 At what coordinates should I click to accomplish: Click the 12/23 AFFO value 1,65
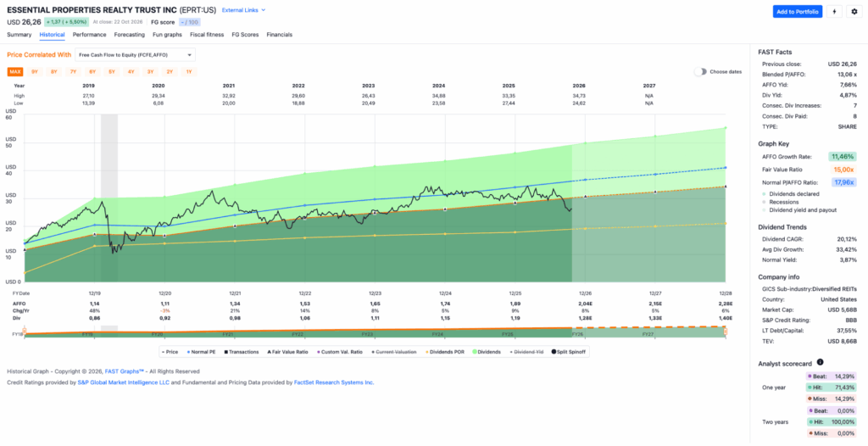pyautogui.click(x=375, y=304)
